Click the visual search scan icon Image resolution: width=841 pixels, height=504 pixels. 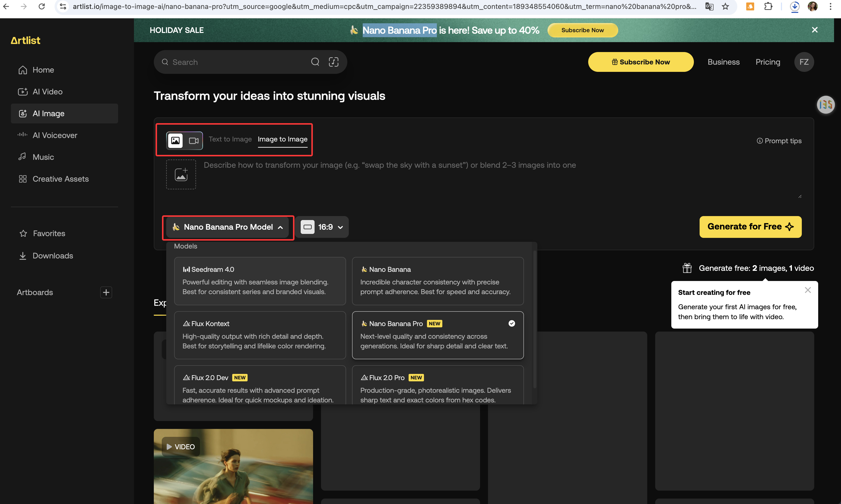point(333,62)
